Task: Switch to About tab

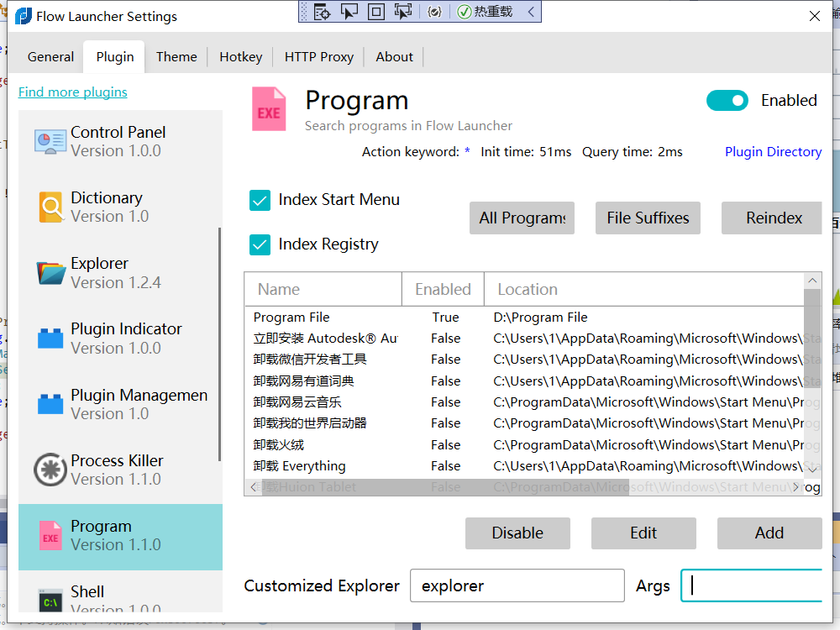Action: (394, 57)
